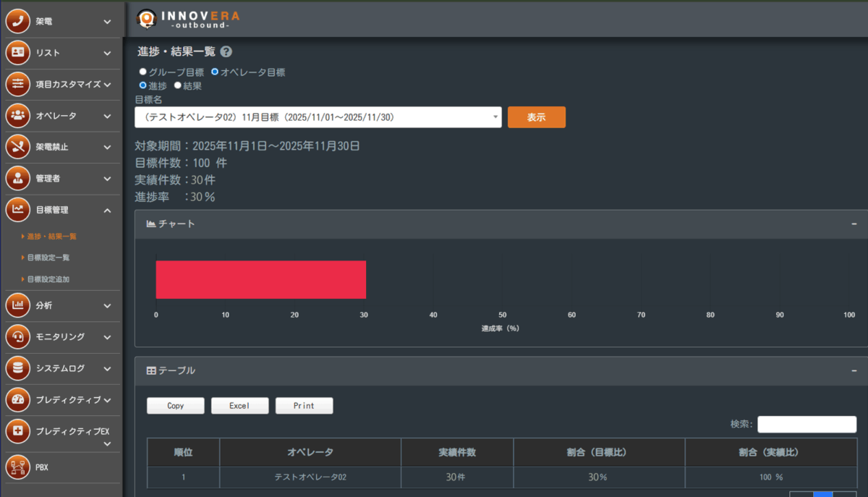Click the リスト list card icon
Screen dimensions: 868x497
point(18,53)
